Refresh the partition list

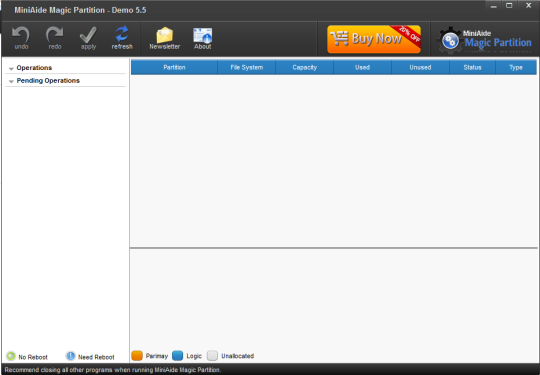point(122,34)
